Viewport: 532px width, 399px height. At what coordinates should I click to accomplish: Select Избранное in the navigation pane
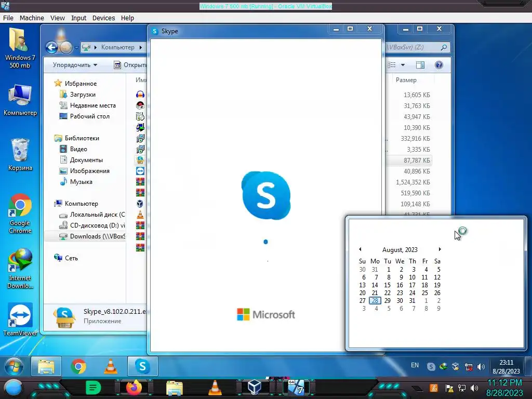[81, 84]
